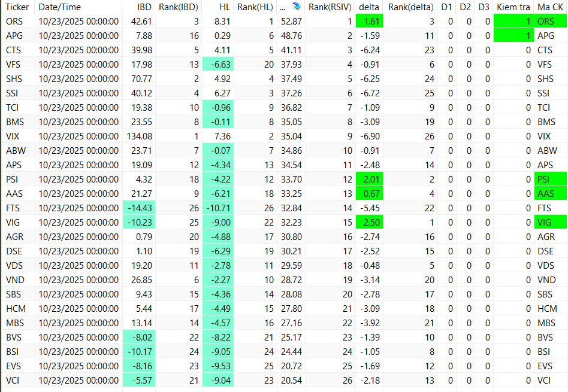Select the SSI ticker in first column
The height and width of the screenshot is (392, 568).
click(x=12, y=93)
